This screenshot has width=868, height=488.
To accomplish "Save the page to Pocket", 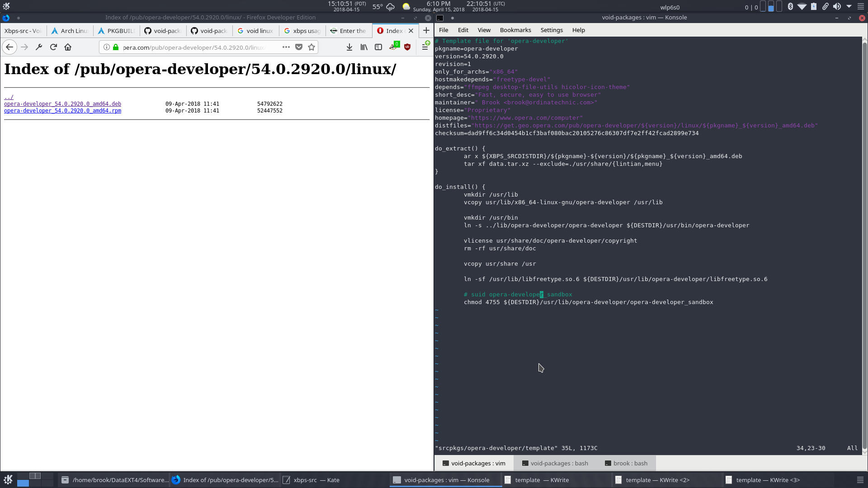I will pyautogui.click(x=299, y=47).
